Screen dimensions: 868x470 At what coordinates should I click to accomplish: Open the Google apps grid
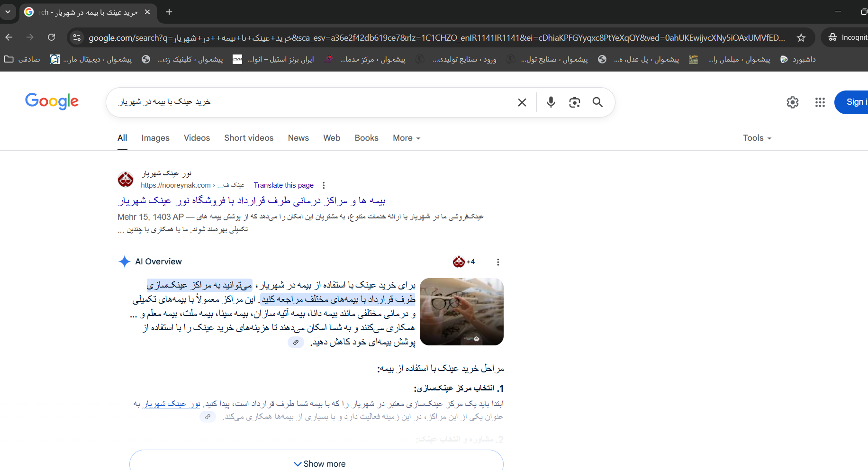[820, 102]
